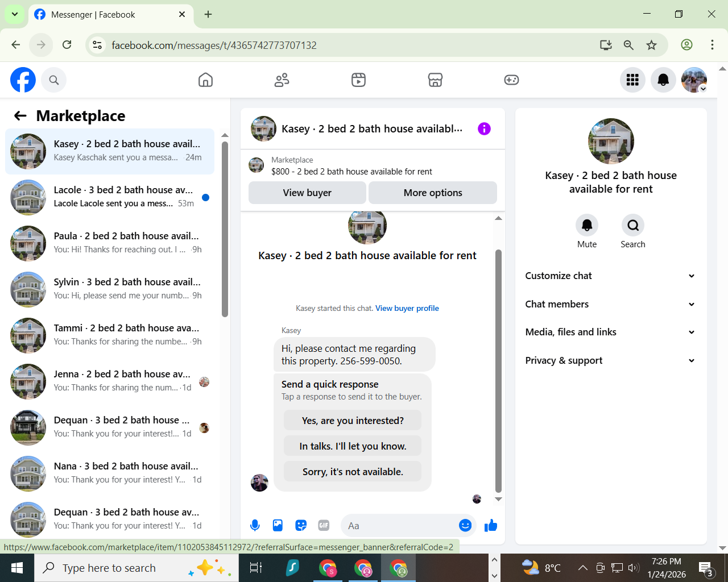
Task: Expand the Privacy & support section
Action: tap(610, 360)
